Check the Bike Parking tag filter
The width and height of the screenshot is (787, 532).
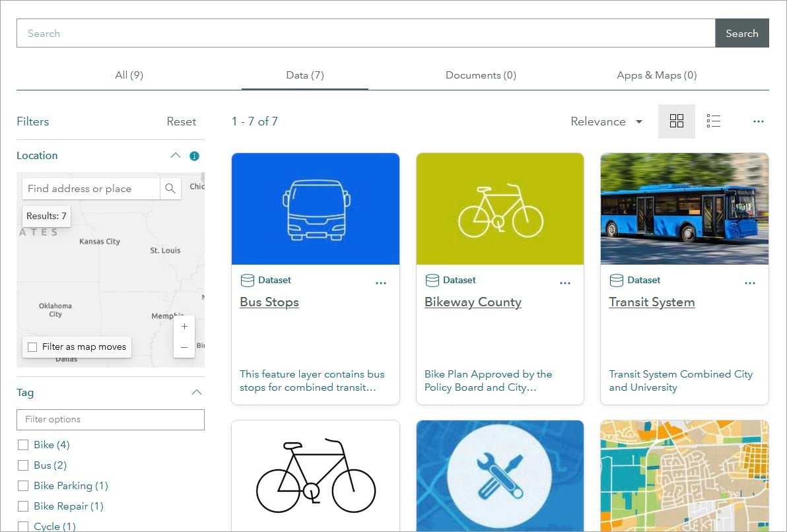(23, 486)
